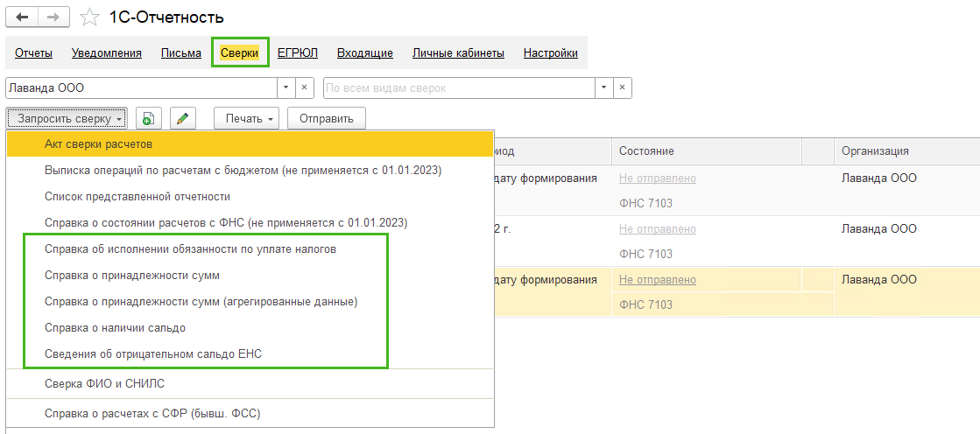The width and height of the screenshot is (980, 434).
Task: Open the Не отправлено link in the highlighted row
Action: pos(658,280)
